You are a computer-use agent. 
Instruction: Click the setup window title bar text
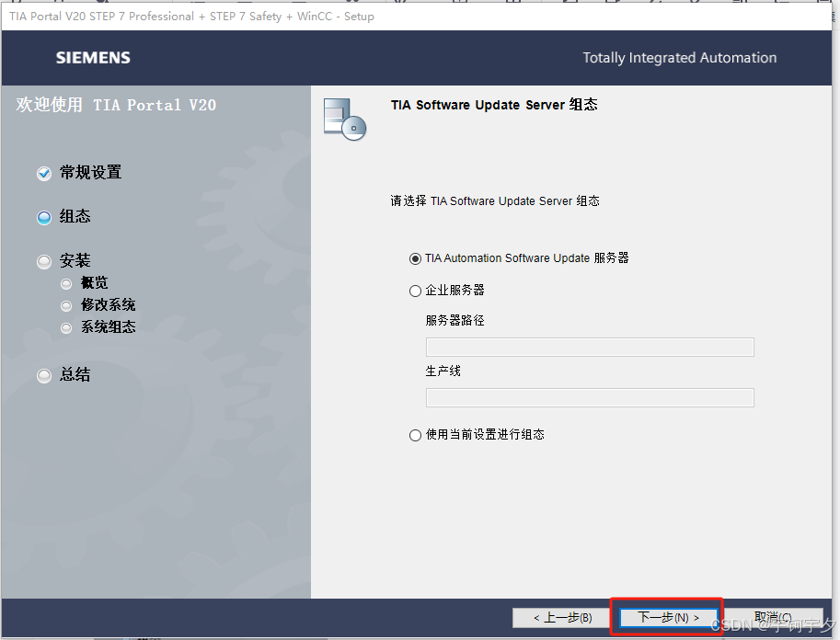point(191,16)
